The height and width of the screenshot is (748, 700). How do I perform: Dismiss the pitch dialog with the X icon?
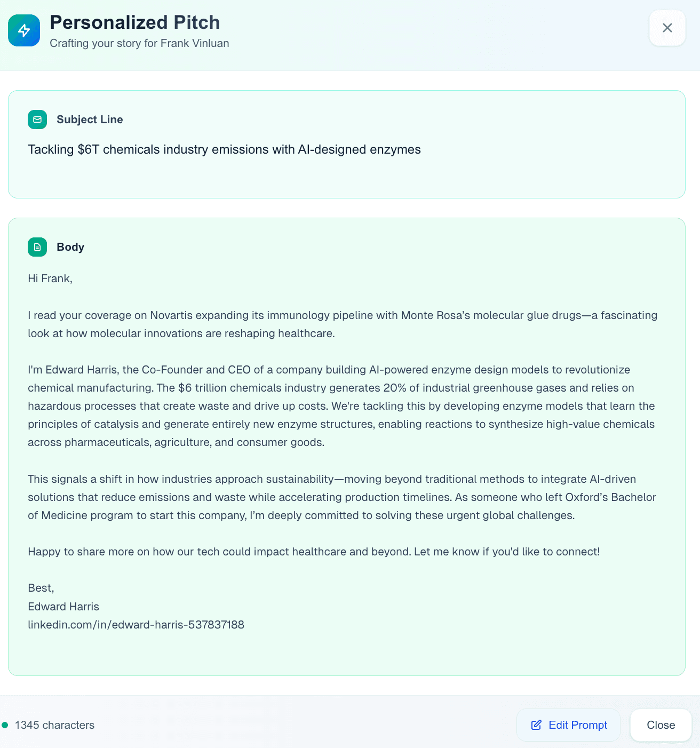click(667, 28)
